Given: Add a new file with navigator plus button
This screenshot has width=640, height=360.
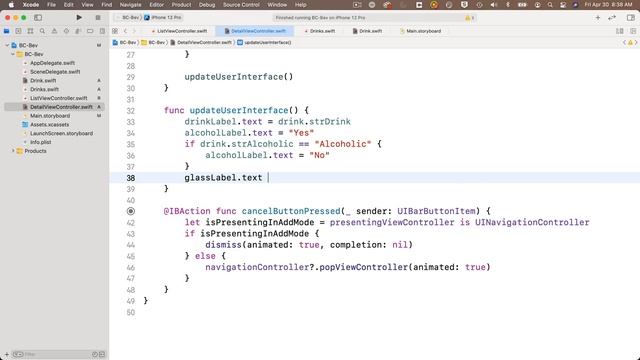Looking at the screenshot, I should coord(7,354).
